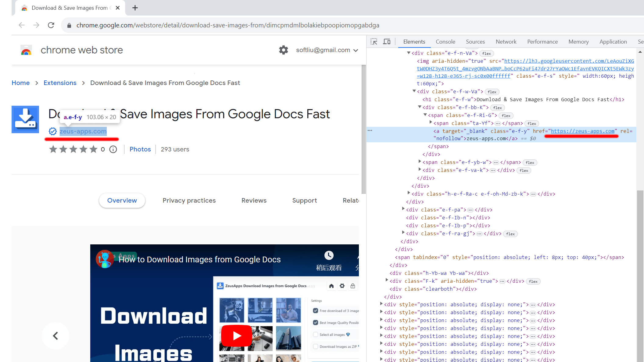
Task: Click the address bar URL
Action: (x=228, y=25)
